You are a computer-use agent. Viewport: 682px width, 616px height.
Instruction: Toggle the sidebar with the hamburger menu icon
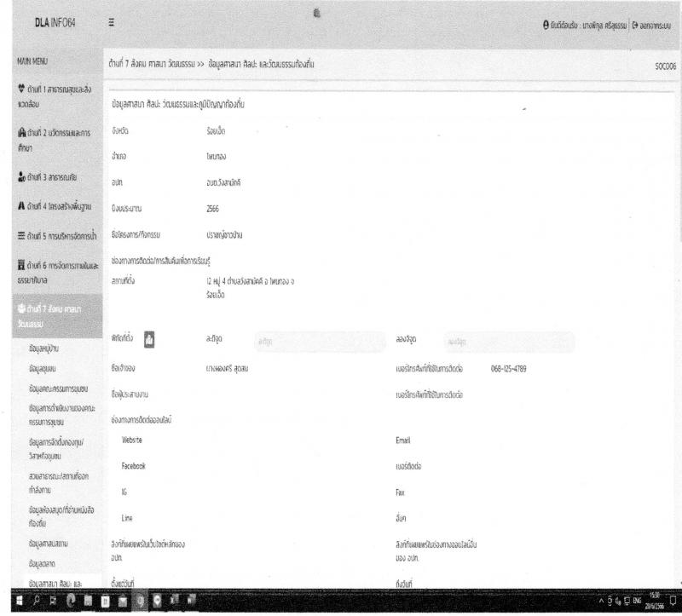[112, 22]
